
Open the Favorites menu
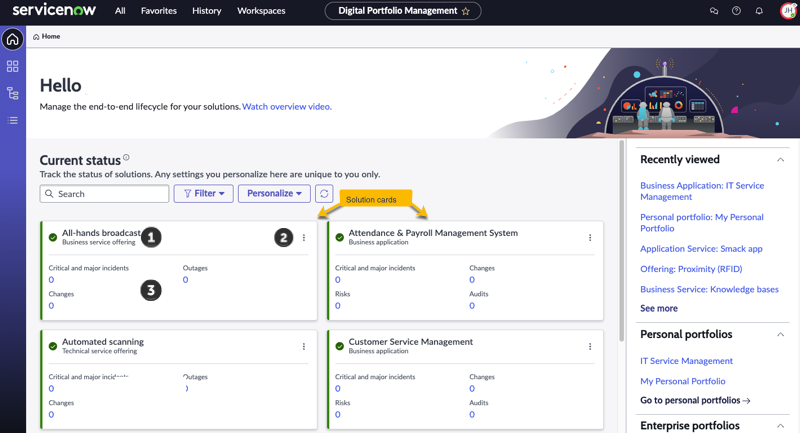(159, 11)
